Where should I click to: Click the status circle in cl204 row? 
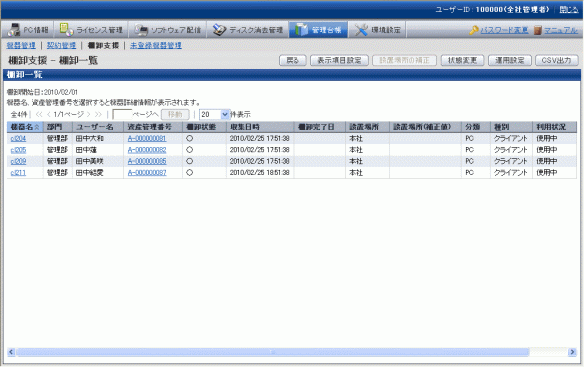[x=190, y=139]
